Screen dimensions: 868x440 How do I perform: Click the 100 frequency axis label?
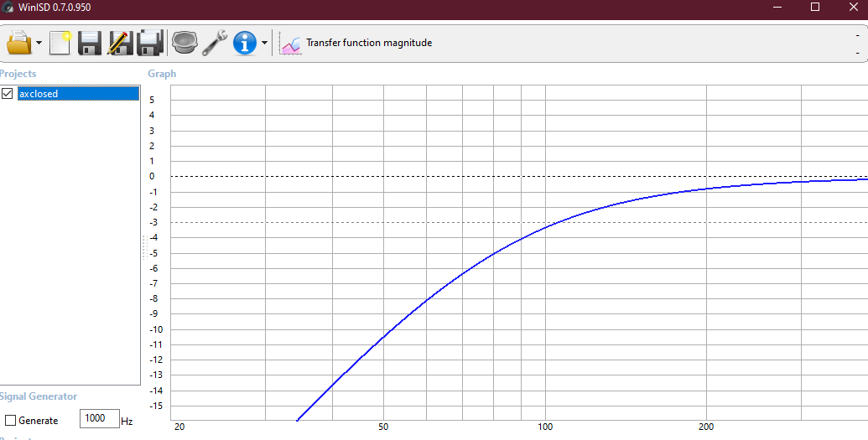pos(545,427)
